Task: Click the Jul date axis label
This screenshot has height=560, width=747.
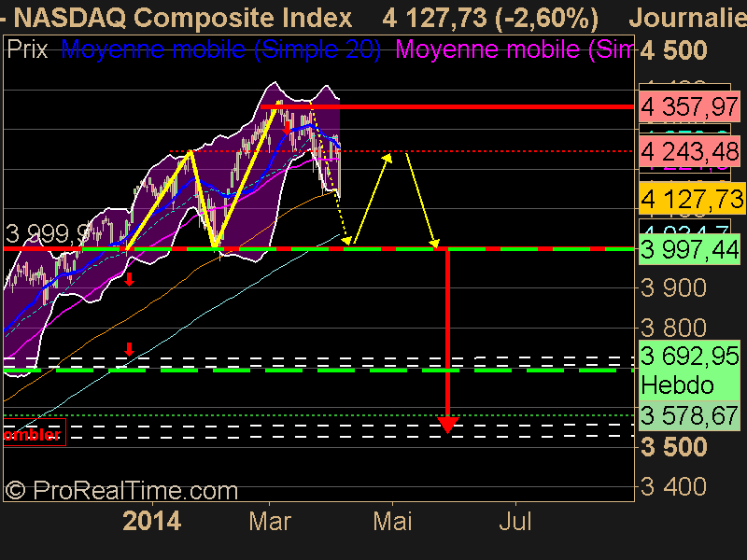Action: point(515,522)
